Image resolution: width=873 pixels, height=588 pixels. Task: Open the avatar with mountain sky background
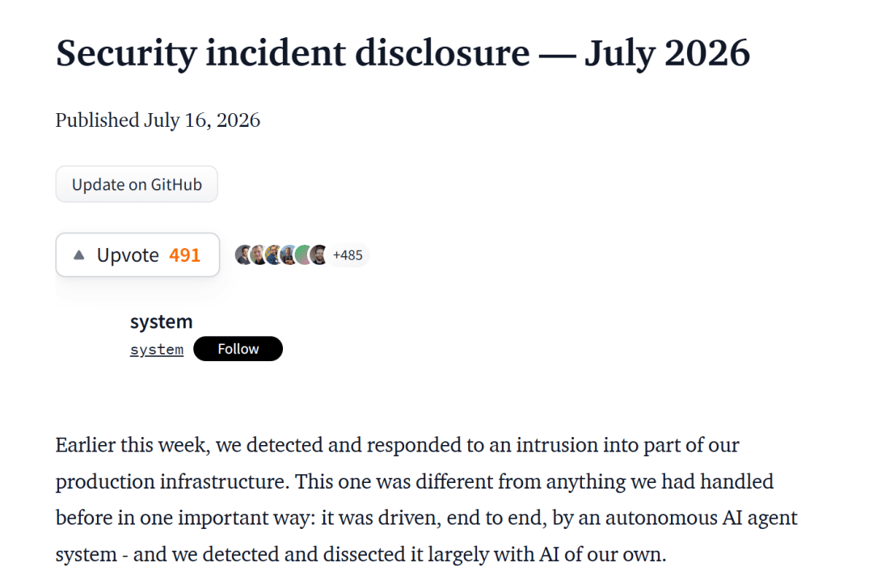(x=287, y=254)
